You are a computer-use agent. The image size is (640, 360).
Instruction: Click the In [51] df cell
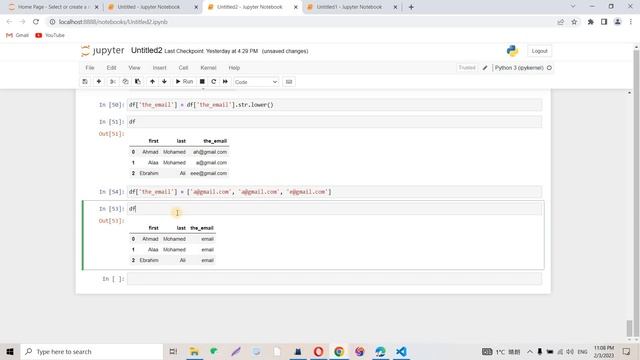[335, 122]
